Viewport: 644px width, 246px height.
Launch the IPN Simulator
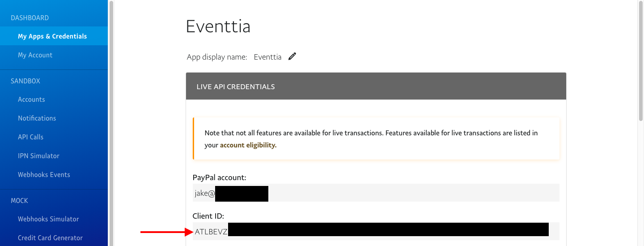[x=38, y=156]
